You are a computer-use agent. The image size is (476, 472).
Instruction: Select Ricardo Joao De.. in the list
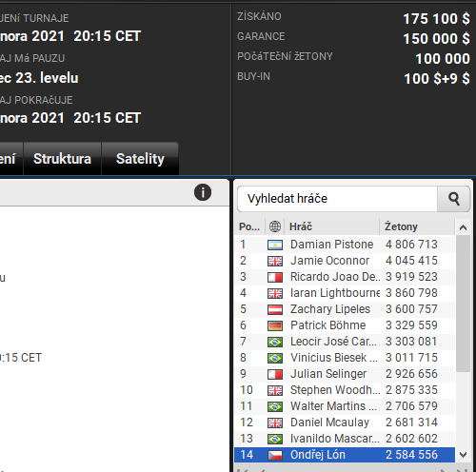pos(345,277)
